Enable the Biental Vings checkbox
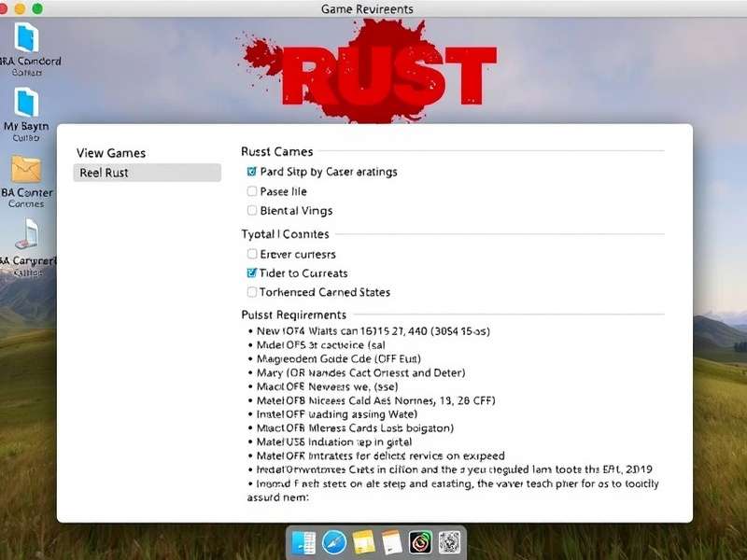This screenshot has height=560, width=747. [252, 211]
